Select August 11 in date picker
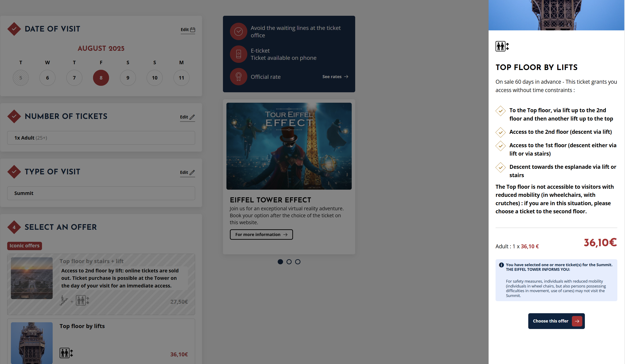The image size is (625, 364). click(x=181, y=78)
